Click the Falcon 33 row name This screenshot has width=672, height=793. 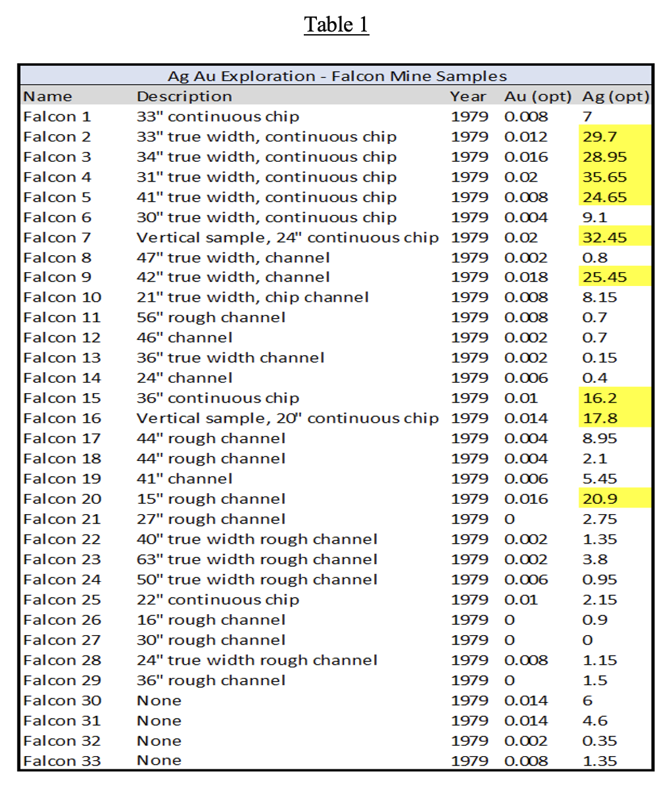click(x=62, y=761)
